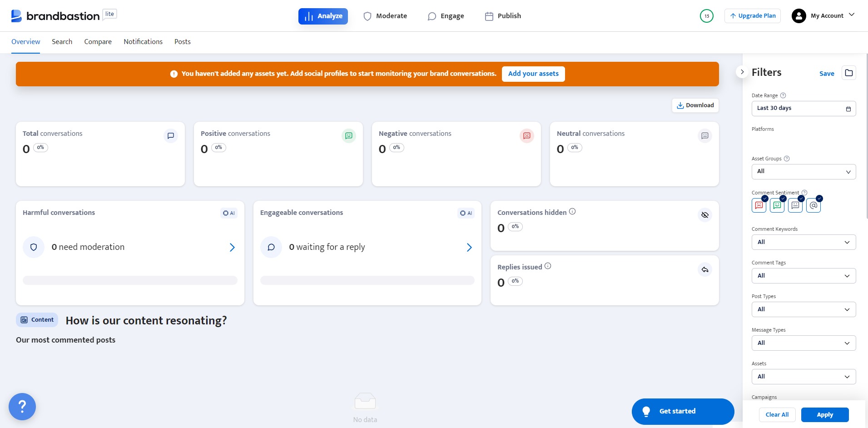This screenshot has width=868, height=428.
Task: Click the Date Range help icon
Action: point(783,95)
